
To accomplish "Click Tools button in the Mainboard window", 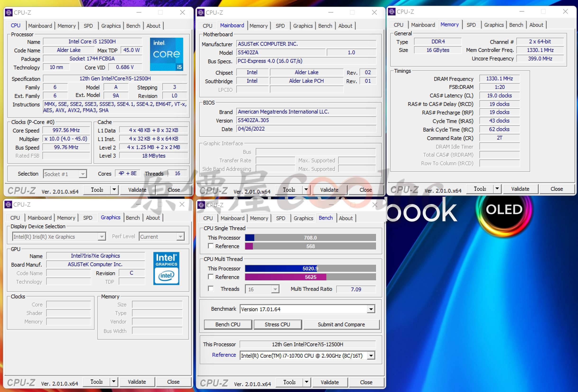I will pyautogui.click(x=289, y=190).
